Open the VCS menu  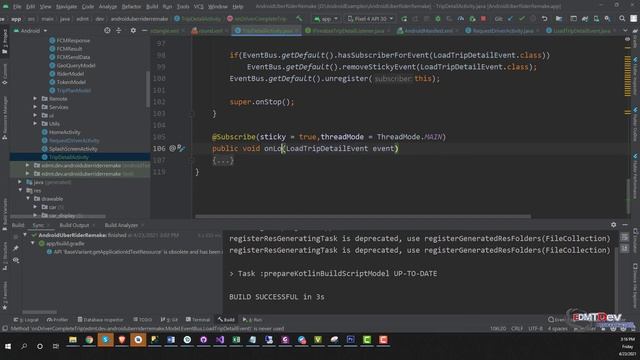[199, 7]
